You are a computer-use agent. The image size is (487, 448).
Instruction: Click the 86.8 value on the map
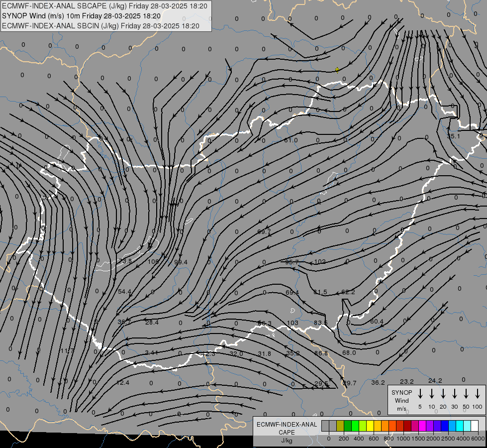click(321, 353)
